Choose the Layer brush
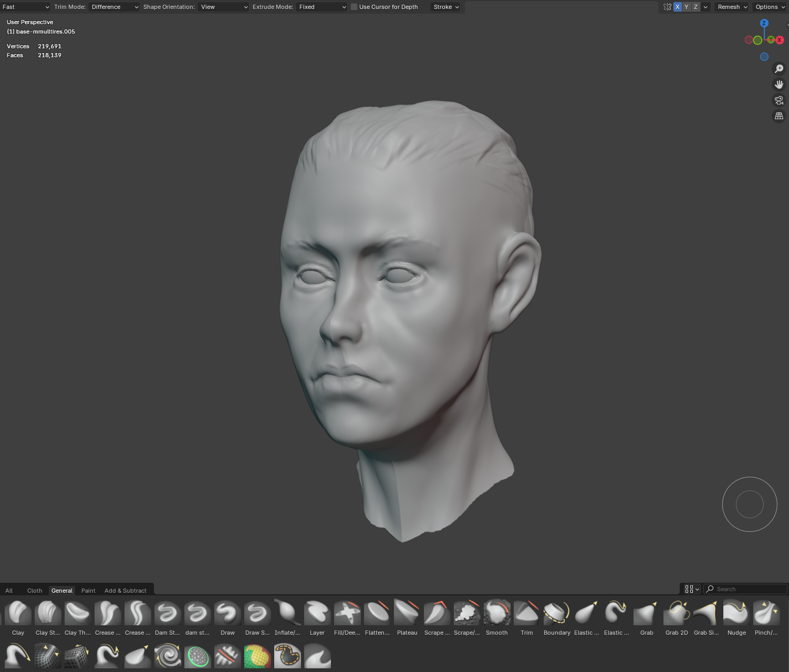 (317, 618)
